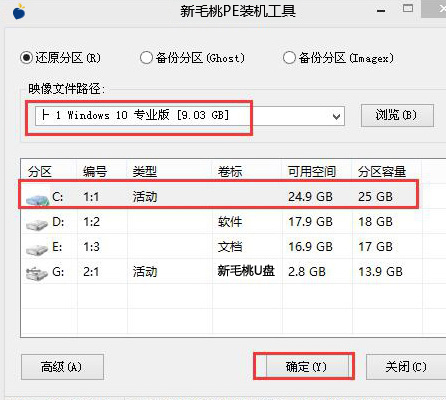
Task: Click the 17.9 GB free space cell
Action: 310,222
